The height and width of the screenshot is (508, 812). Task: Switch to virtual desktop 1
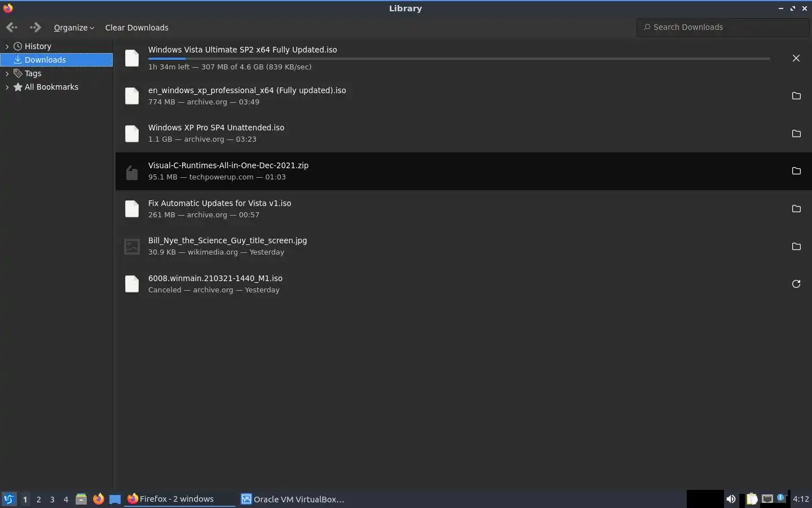(25, 500)
